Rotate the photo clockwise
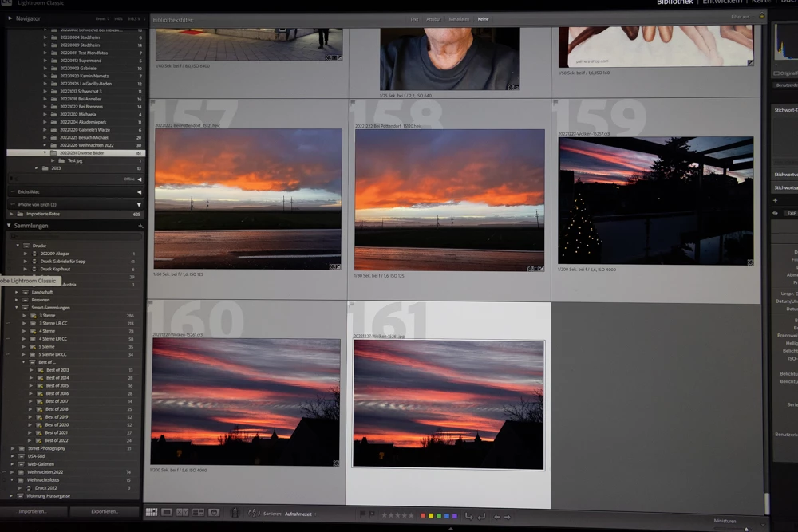Image resolution: width=798 pixels, height=532 pixels. coord(481,516)
